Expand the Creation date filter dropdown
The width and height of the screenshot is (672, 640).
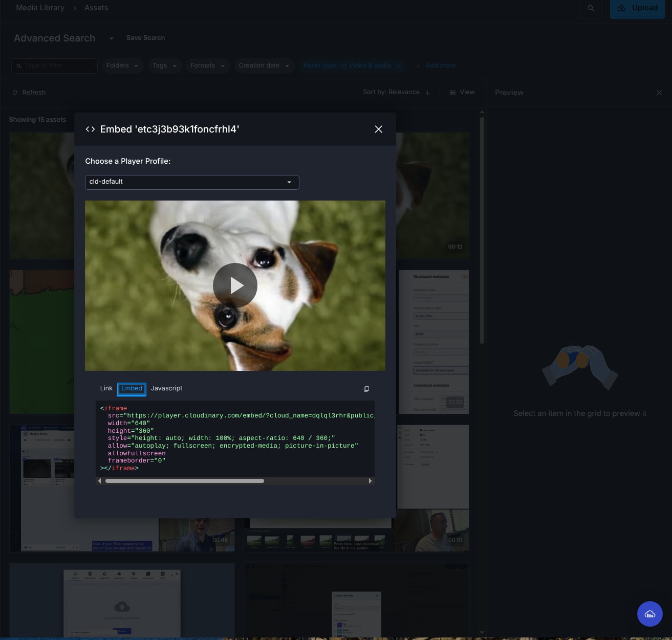click(264, 65)
